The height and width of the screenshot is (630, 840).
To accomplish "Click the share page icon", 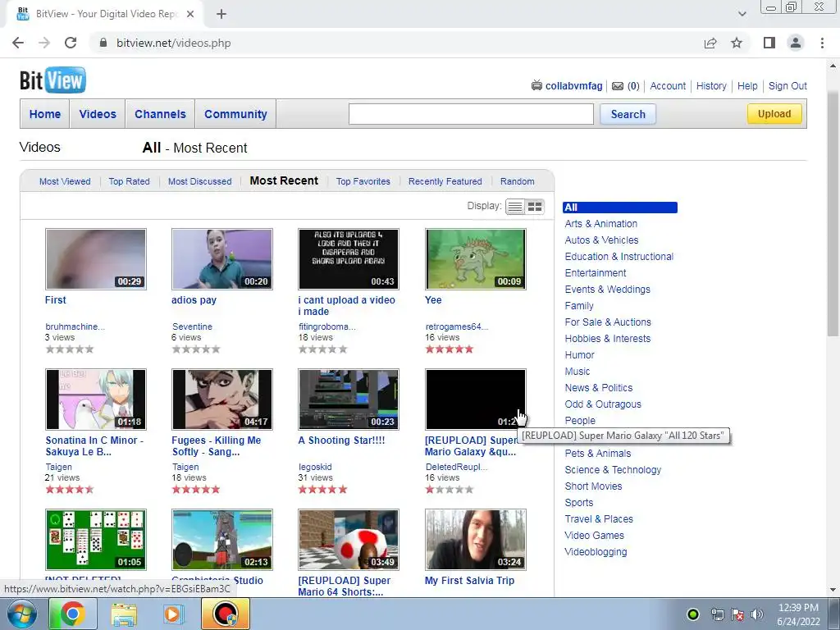I will (x=710, y=43).
